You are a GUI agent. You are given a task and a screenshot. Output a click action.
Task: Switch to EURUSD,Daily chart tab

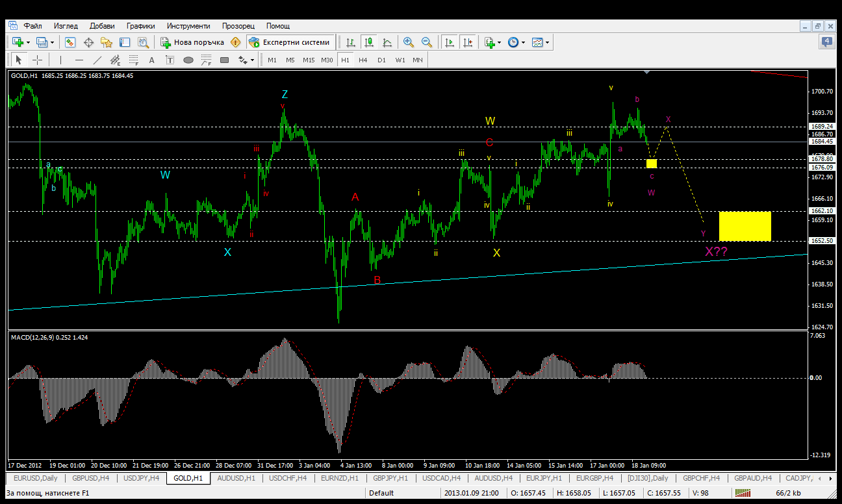coord(35,478)
